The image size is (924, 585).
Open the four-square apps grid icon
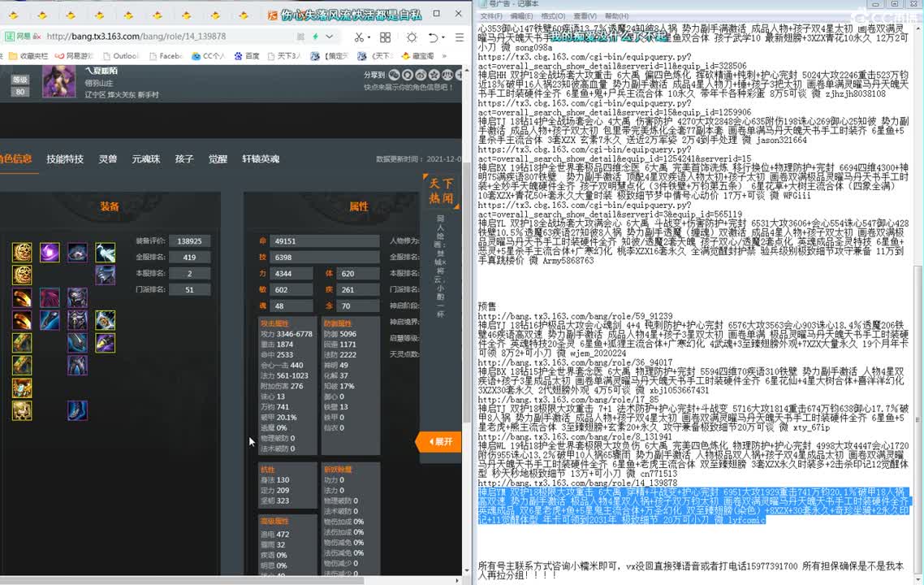pos(385,37)
